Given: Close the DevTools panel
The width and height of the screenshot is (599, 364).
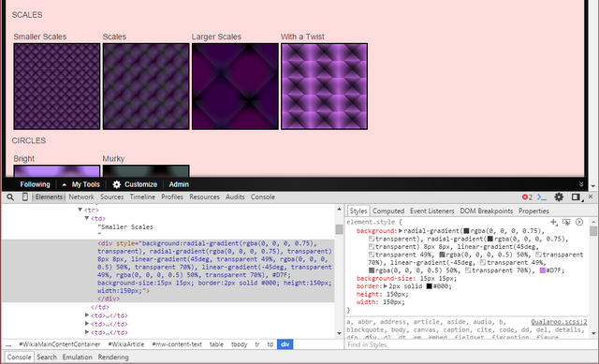Looking at the screenshot, I should coord(591,197).
